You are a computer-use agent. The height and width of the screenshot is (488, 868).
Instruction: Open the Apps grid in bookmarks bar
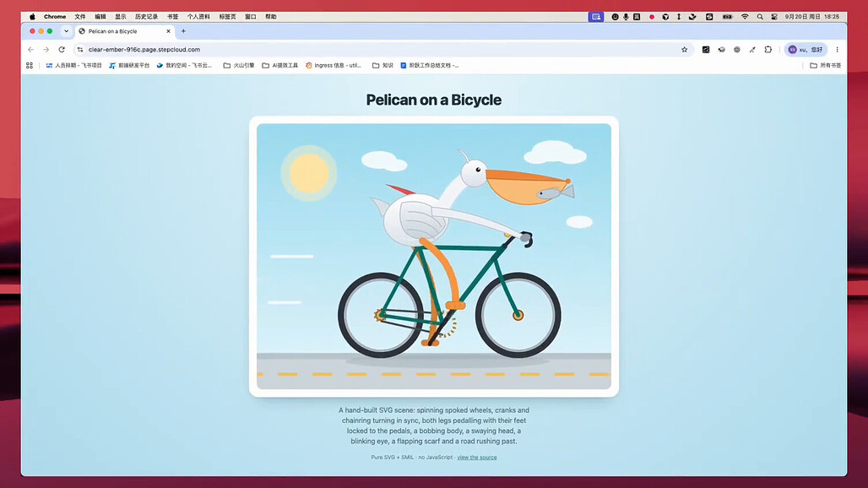point(30,65)
